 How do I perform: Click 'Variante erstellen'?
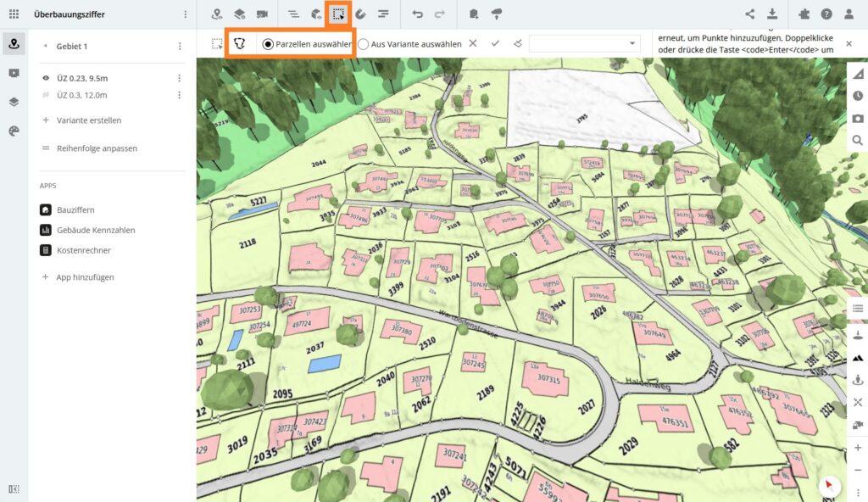coord(88,120)
